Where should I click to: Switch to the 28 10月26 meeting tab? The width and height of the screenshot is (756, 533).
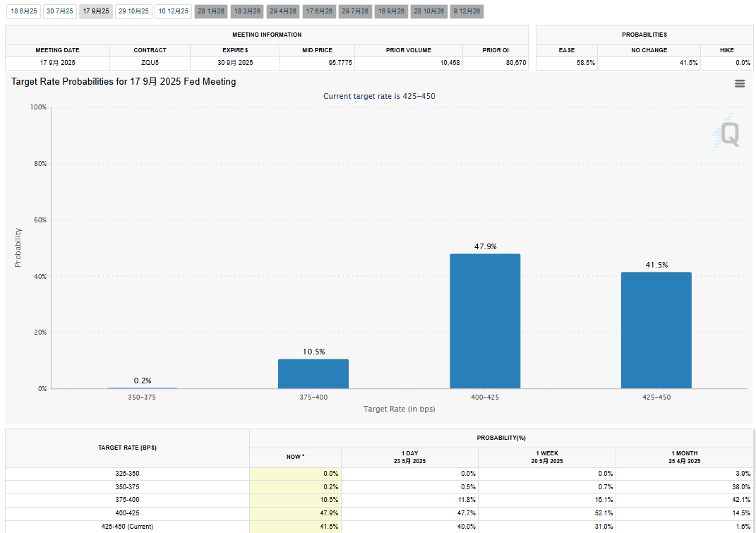428,11
